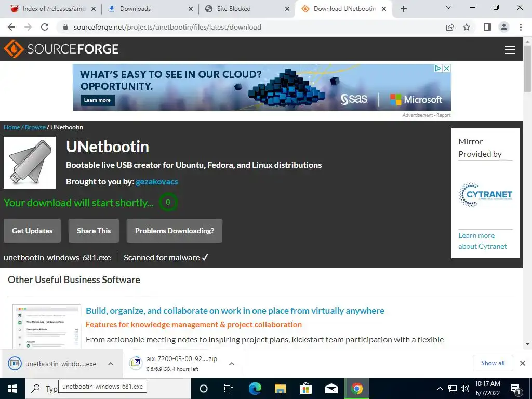532x399 pixels.
Task: Click the network icon in system tray
Action: point(453,389)
